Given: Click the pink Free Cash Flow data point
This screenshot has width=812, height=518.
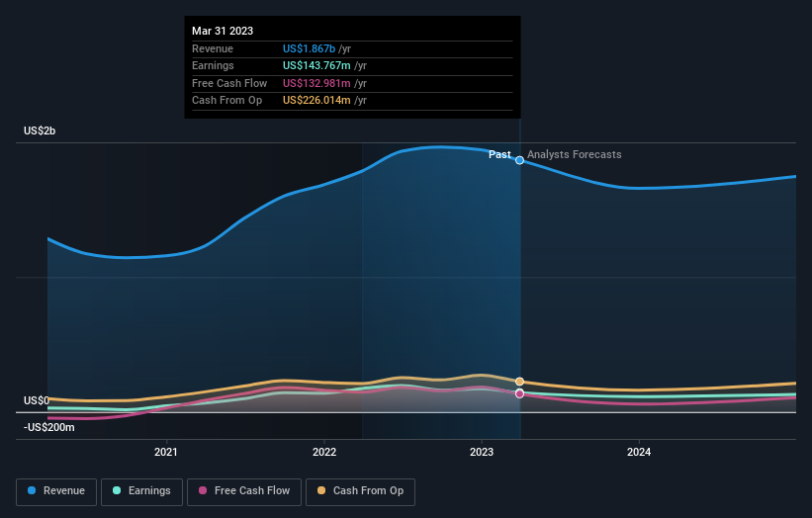Looking at the screenshot, I should point(519,393).
